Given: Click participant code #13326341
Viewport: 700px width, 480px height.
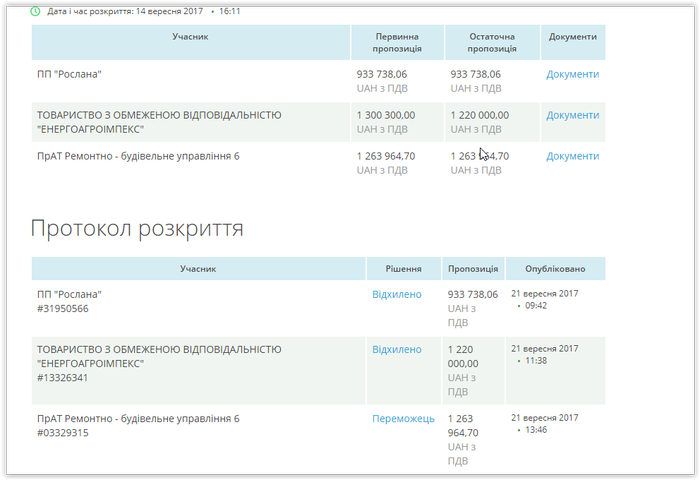Looking at the screenshot, I should 62,378.
